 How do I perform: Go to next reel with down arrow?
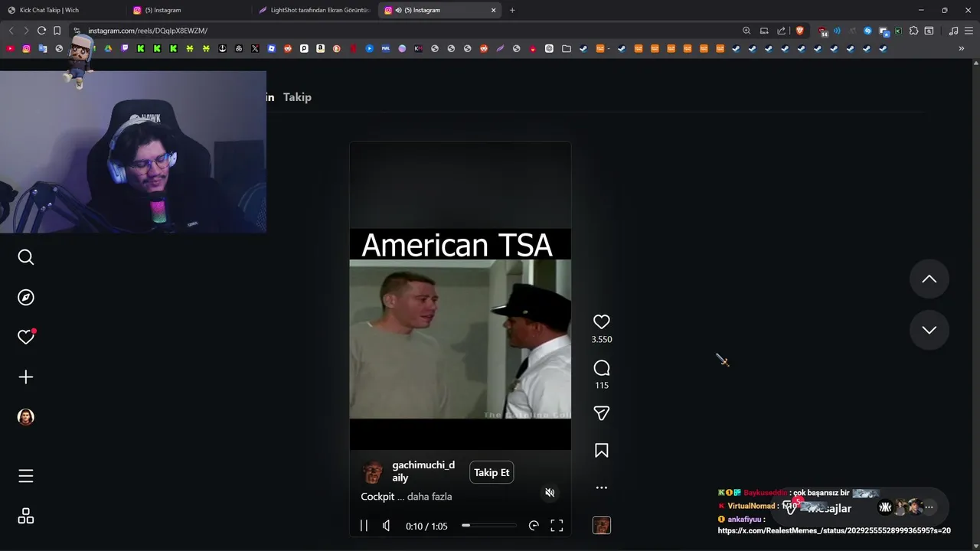coord(929,330)
